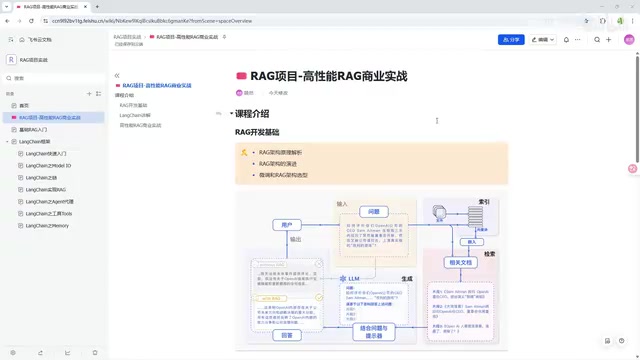Click the share arrow icon at sidebar bottom
Viewport: 640px width, 360px height.
pyautogui.click(x=40, y=353)
